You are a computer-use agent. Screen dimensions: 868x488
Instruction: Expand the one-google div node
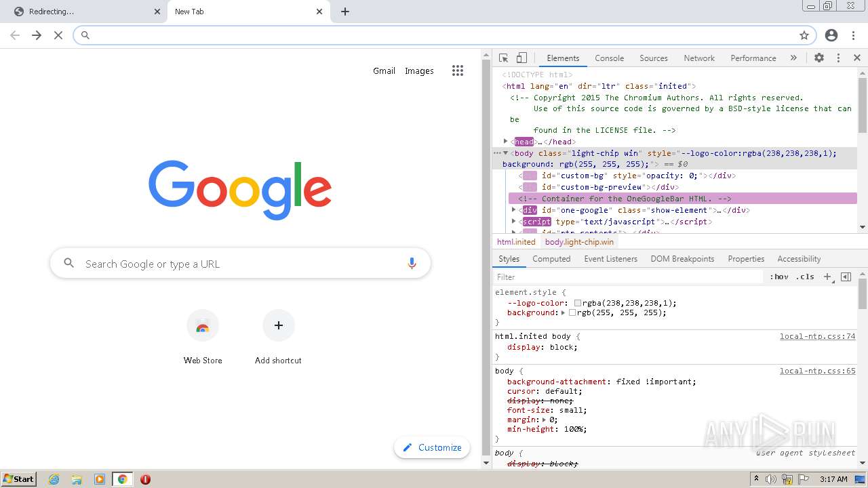[513, 210]
